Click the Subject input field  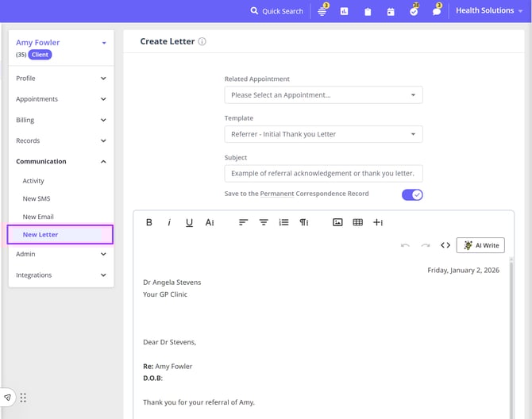click(323, 173)
